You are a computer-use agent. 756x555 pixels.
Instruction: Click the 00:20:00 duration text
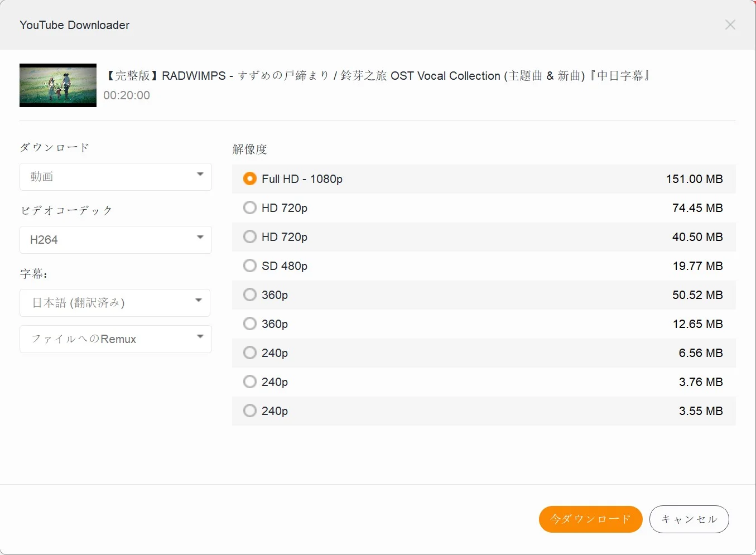(x=127, y=95)
